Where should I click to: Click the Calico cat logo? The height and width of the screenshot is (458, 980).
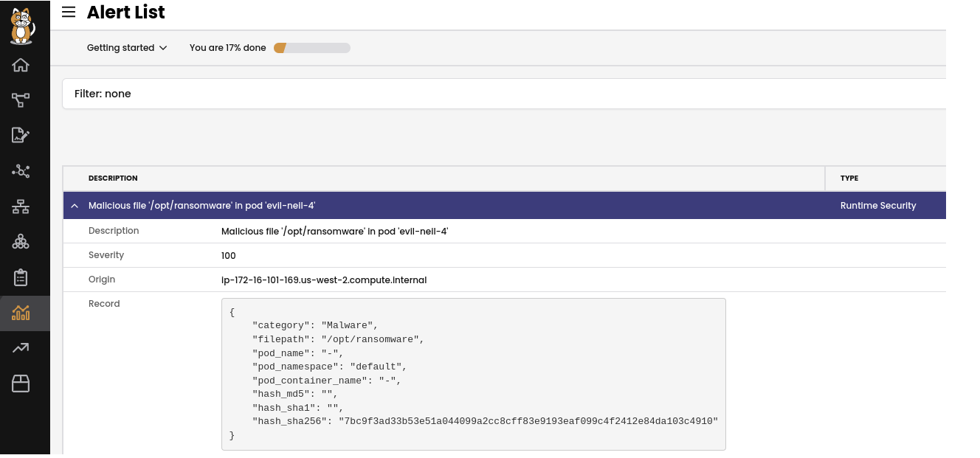point(22,26)
